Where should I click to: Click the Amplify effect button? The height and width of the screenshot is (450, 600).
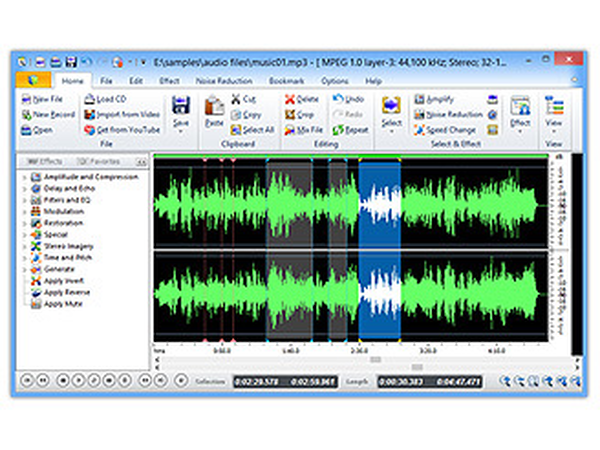click(434, 99)
